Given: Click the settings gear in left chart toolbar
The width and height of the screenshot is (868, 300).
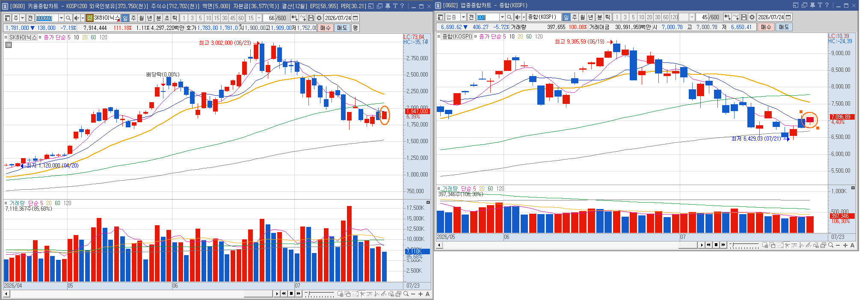Looking at the screenshot, I should tap(319, 18).
